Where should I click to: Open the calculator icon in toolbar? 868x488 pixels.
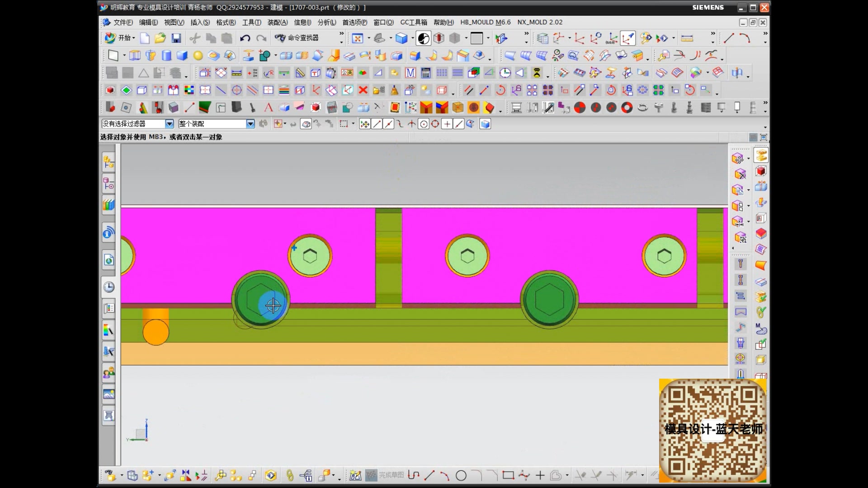coord(425,73)
